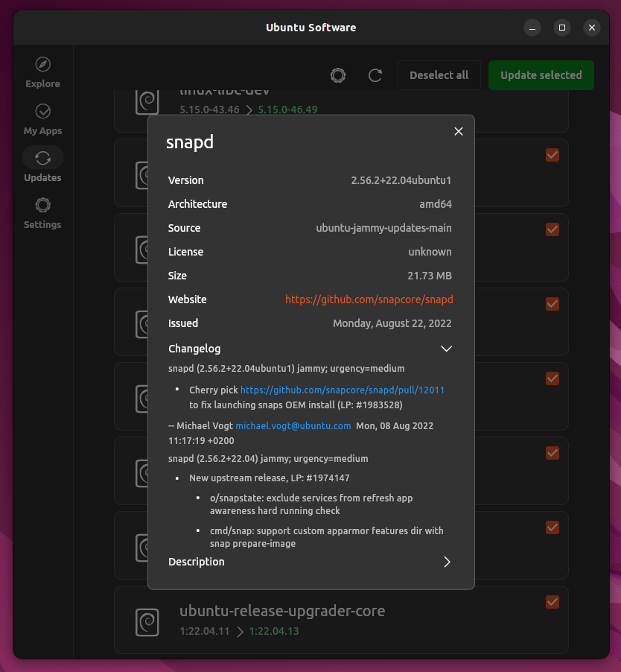Open the snapd pull/12011 link

point(343,390)
